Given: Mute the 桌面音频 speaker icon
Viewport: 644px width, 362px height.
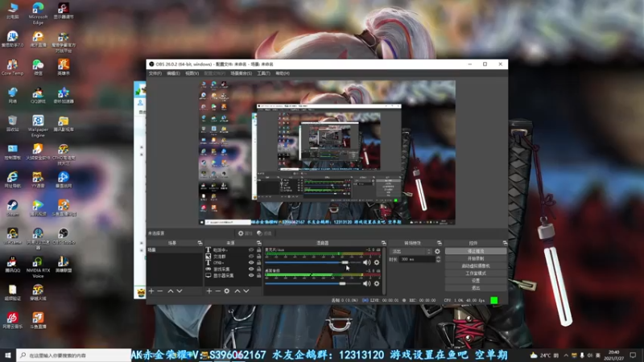Looking at the screenshot, I should click(366, 284).
